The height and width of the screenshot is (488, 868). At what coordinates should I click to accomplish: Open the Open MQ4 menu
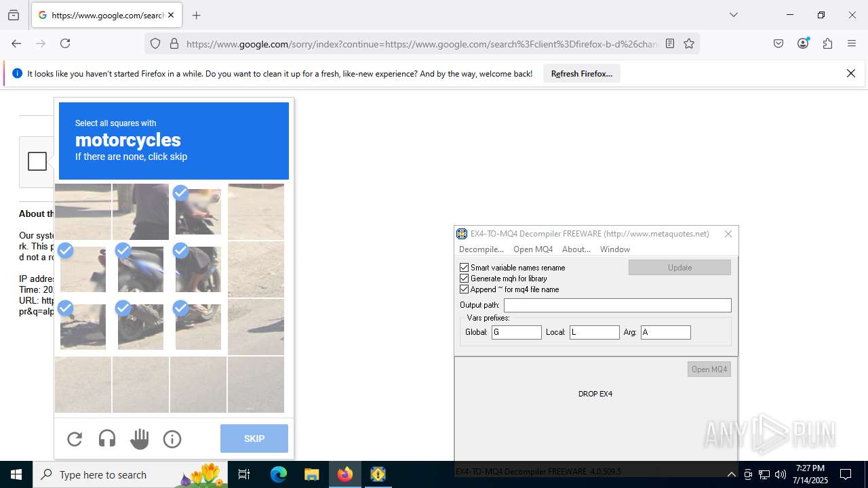point(533,249)
